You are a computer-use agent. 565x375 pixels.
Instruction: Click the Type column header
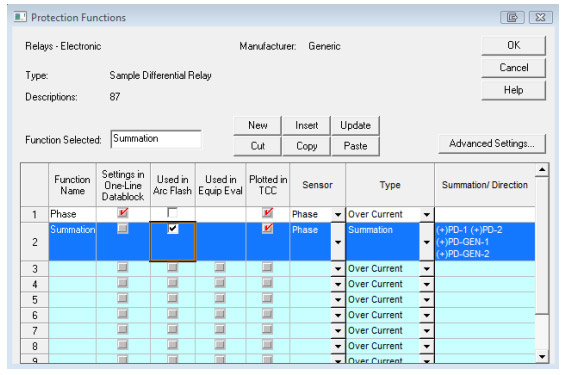coord(390,185)
